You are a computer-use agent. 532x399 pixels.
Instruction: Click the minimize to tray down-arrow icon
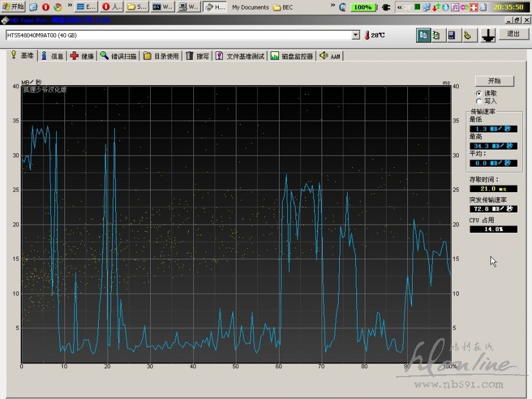pos(488,35)
